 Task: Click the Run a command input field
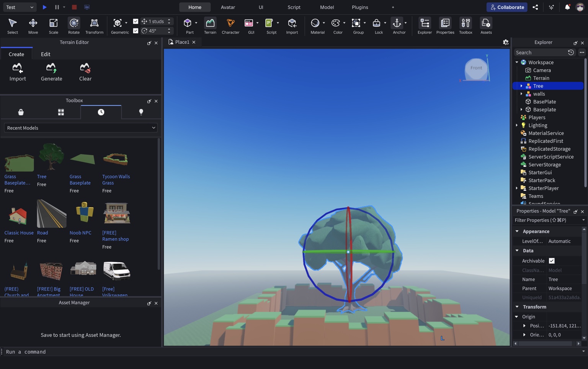pos(77,351)
